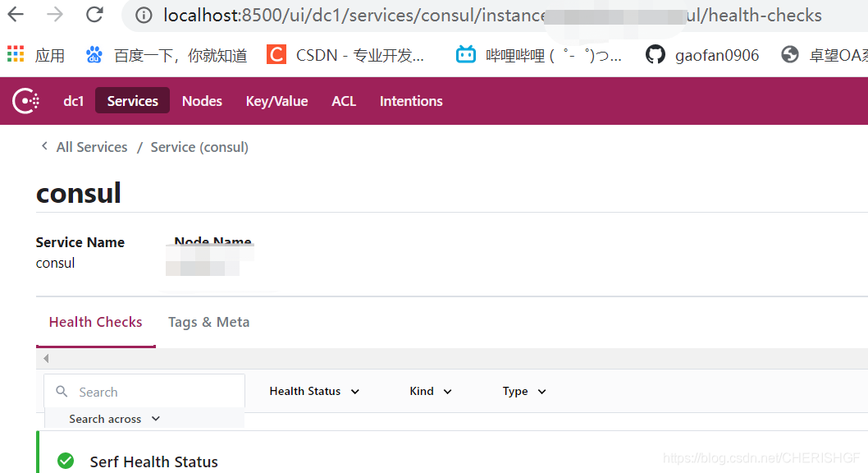The width and height of the screenshot is (868, 473).
Task: Click the back navigation arrow
Action: pos(17,14)
